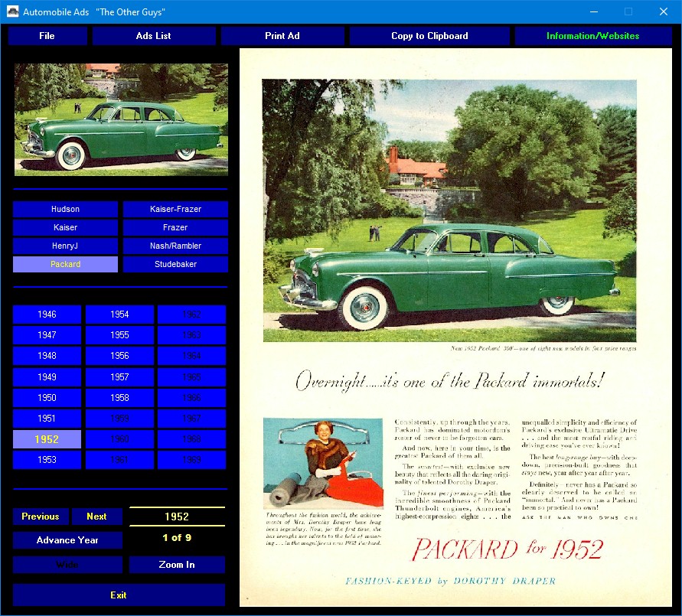Click the large Packard 1952 ad image
The image size is (682, 616).
[x=456, y=328]
